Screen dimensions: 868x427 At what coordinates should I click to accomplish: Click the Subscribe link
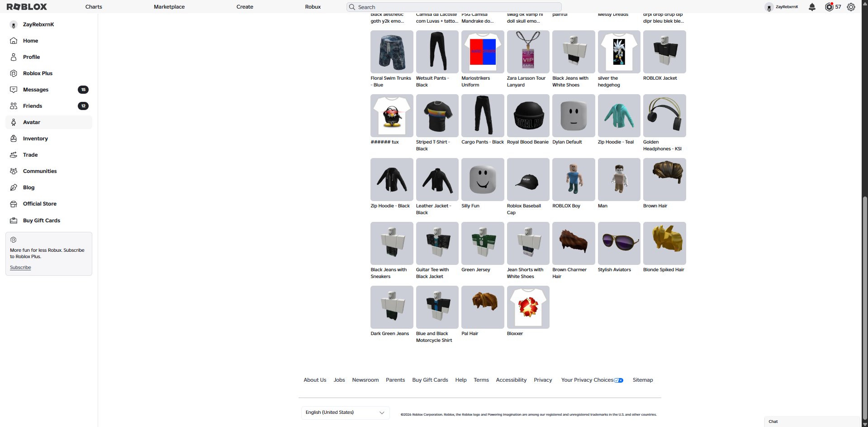(20, 268)
